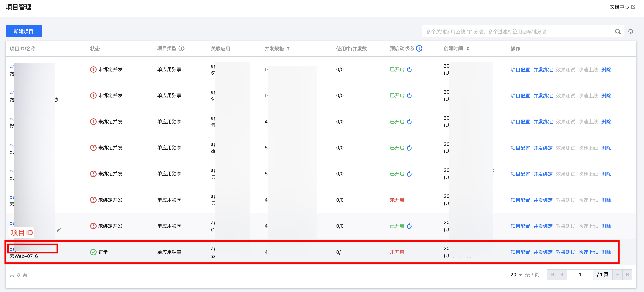The image size is (644, 292).
Task: Click the search magnifier icon
Action: (617, 32)
